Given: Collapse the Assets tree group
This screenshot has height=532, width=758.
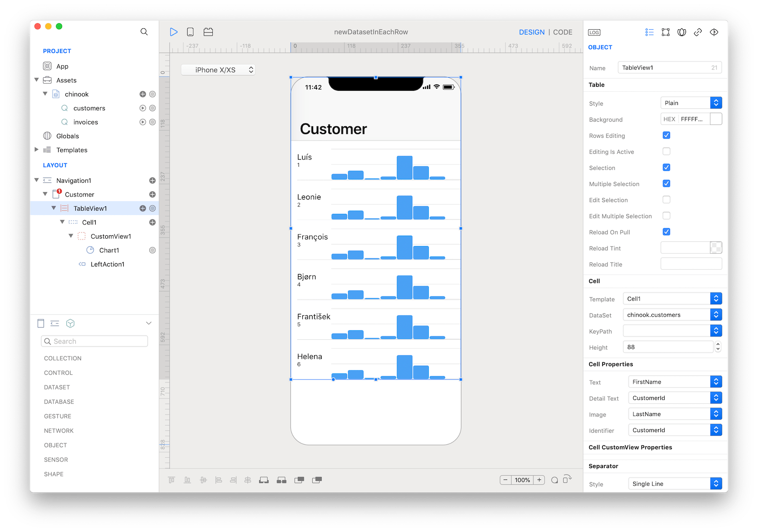Looking at the screenshot, I should point(37,80).
